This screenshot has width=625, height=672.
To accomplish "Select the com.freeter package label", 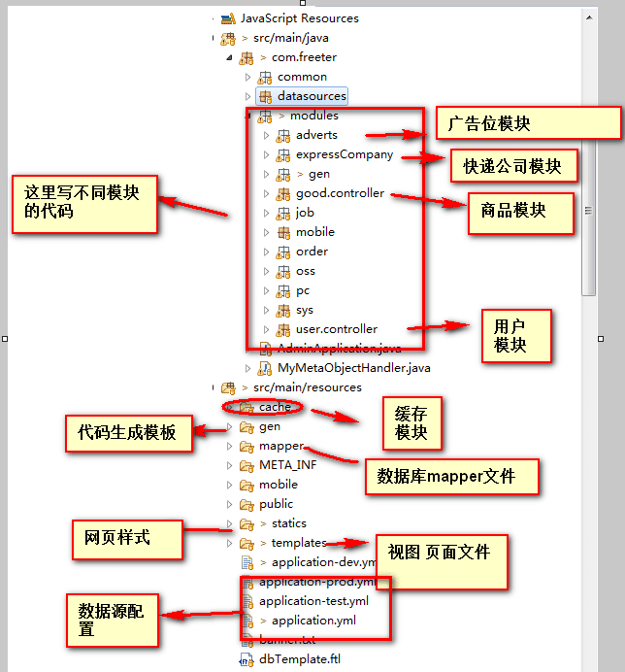I will tap(304, 57).
